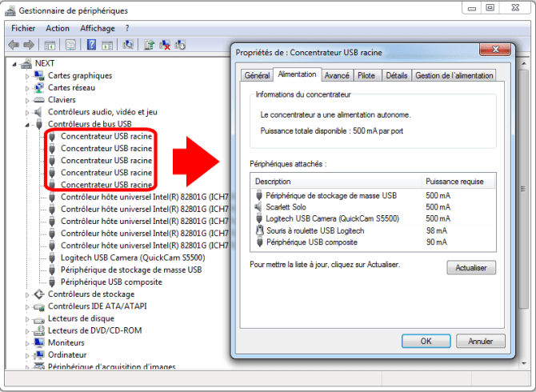Open the Détails tab
This screenshot has height=392, width=536.
(397, 75)
